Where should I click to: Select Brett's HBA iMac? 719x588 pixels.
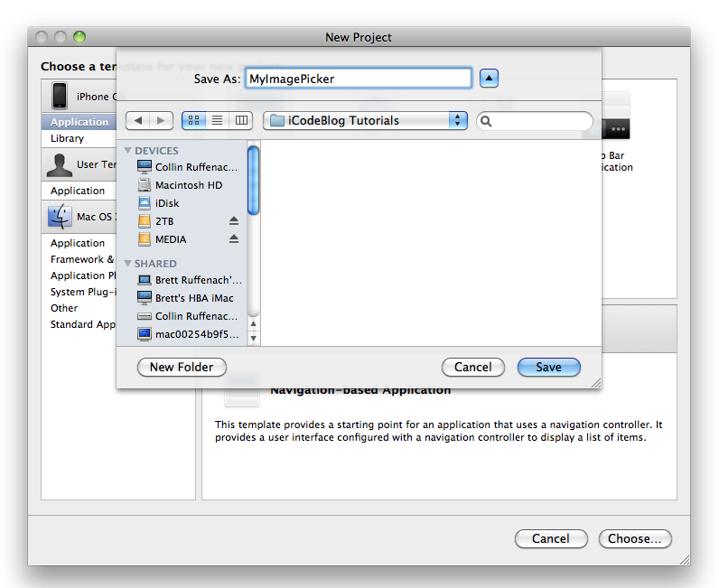(186, 298)
